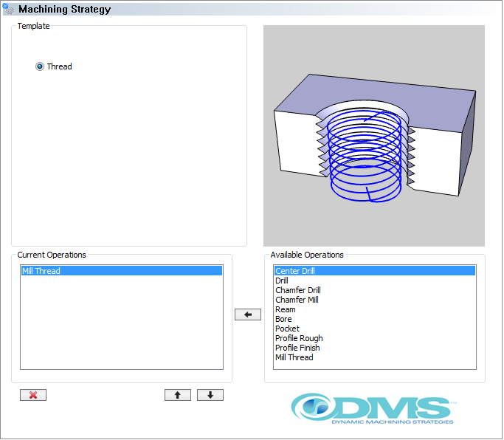Select the Thread template radio button
504x440 pixels.
click(40, 66)
